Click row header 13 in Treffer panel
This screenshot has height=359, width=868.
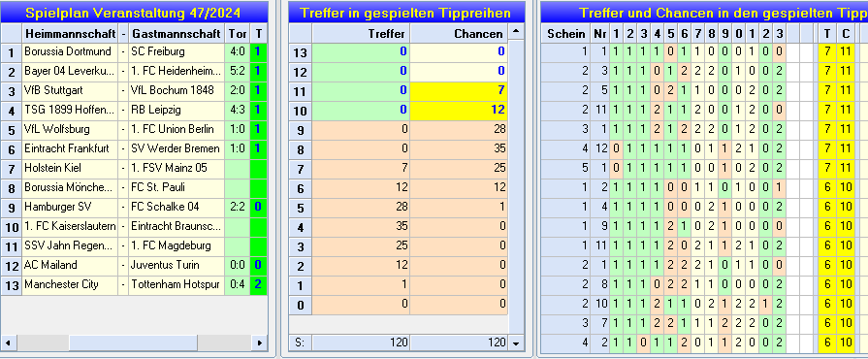[x=301, y=52]
